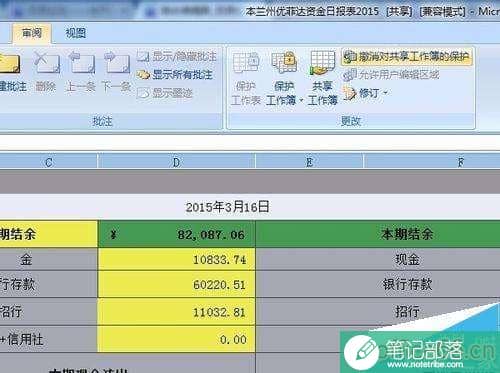Select yellow 期结余 label cell at left

click(x=49, y=234)
